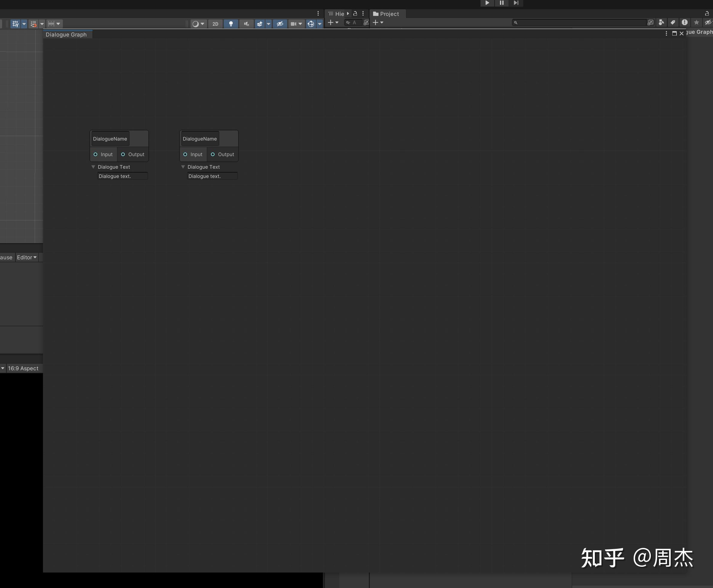This screenshot has height=588, width=713.
Task: Toggle 2D scene view mode
Action: click(215, 24)
